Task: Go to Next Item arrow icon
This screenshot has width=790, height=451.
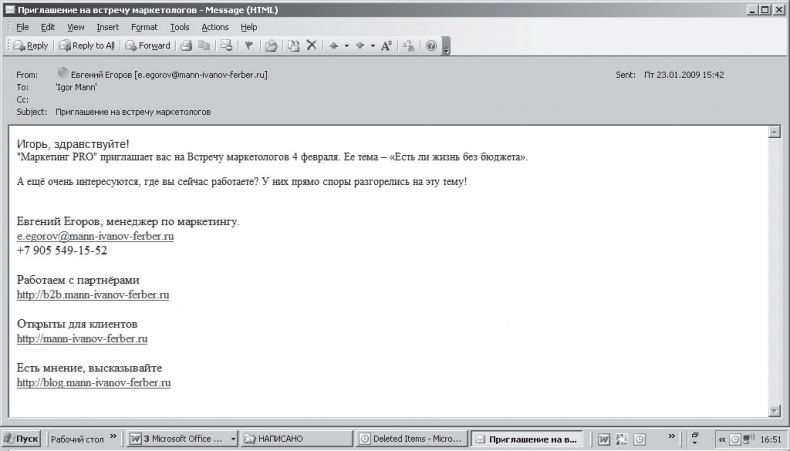Action: click(360, 46)
